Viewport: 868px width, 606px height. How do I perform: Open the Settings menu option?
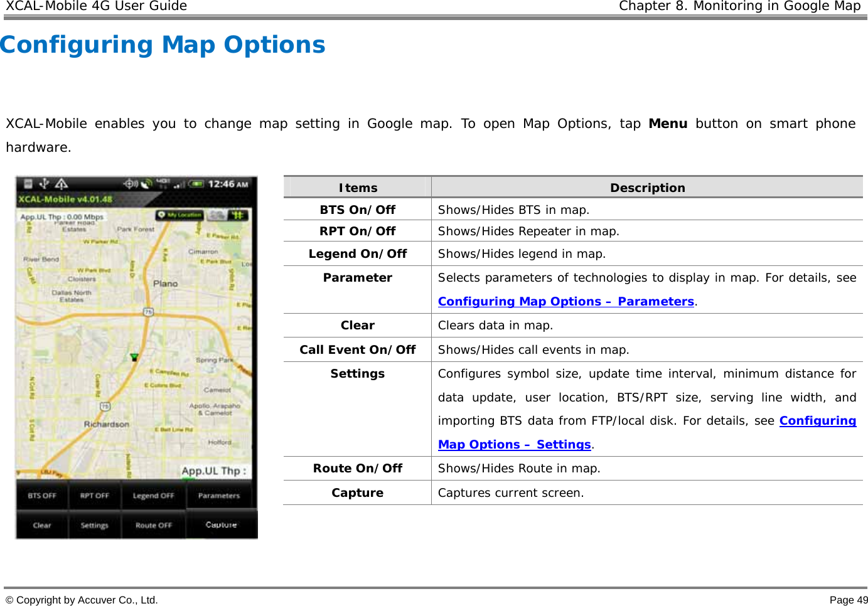[95, 525]
